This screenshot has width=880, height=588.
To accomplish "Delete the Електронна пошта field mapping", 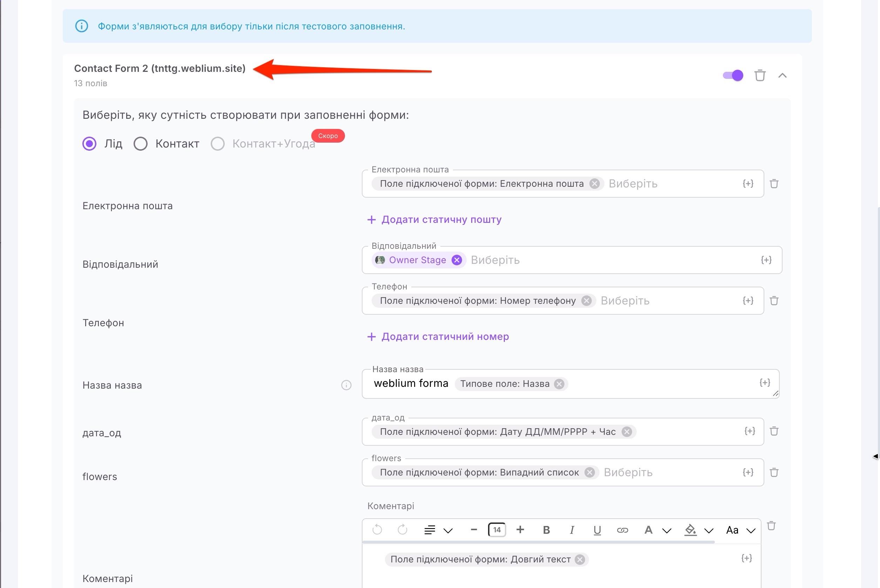I will pos(774,184).
